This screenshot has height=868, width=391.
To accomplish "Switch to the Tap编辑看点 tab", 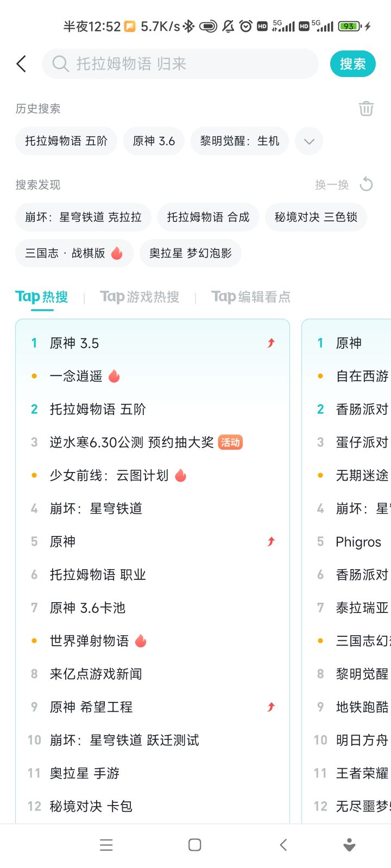I will pyautogui.click(x=251, y=297).
